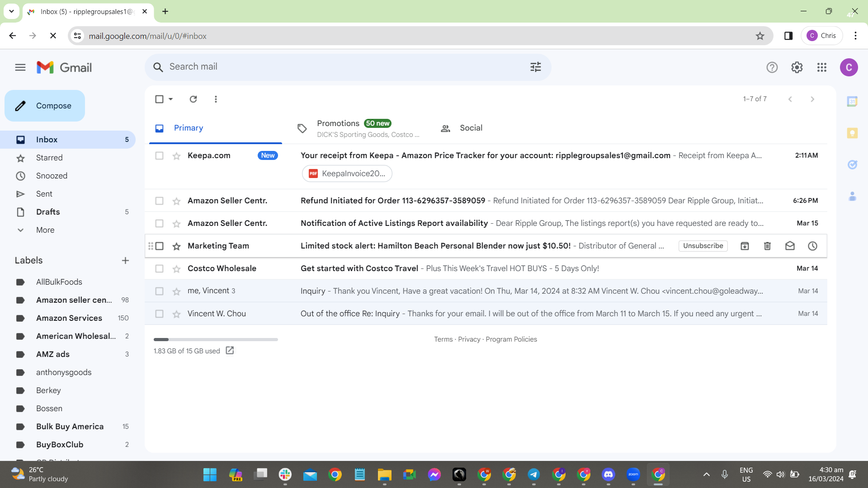Open Chrome three-dot menu
868x488 pixels.
tap(855, 36)
